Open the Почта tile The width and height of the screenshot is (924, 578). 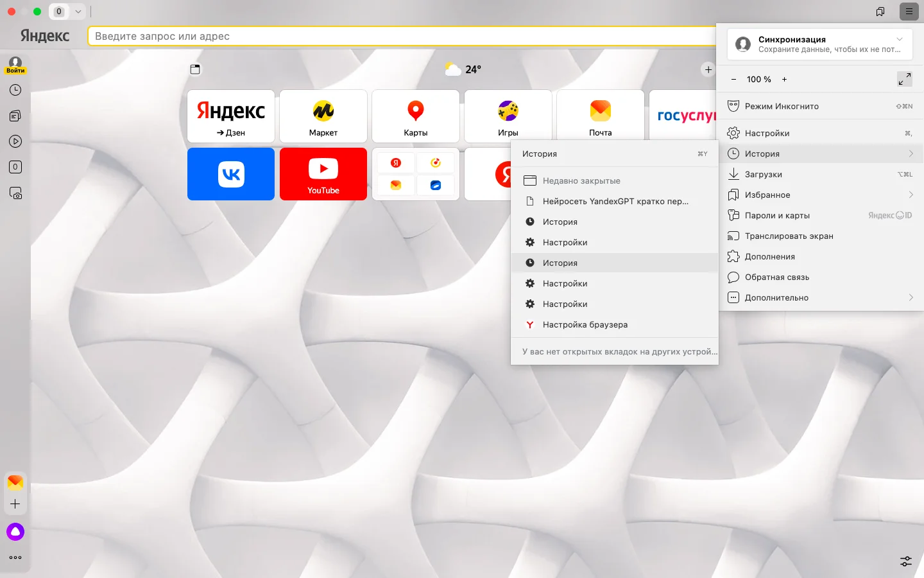click(601, 116)
